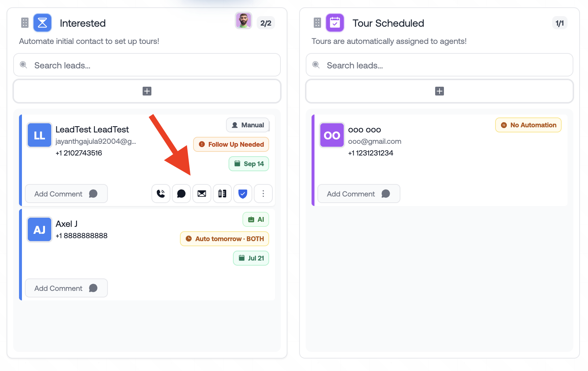Open the Follow Up Needed status badge

[x=231, y=145]
